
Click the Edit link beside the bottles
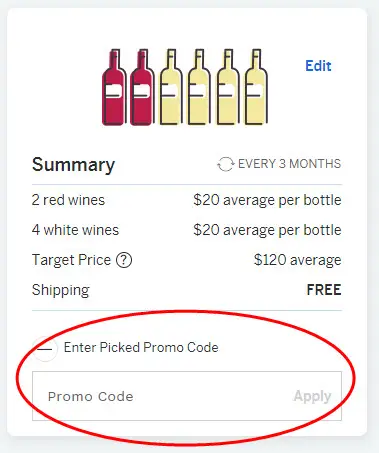[x=318, y=66]
